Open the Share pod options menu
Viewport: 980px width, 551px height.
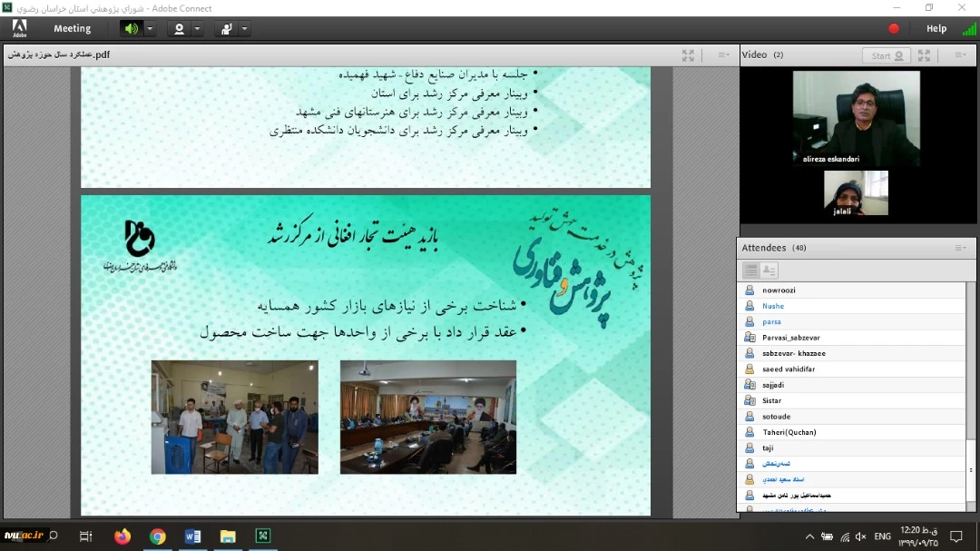pos(723,54)
